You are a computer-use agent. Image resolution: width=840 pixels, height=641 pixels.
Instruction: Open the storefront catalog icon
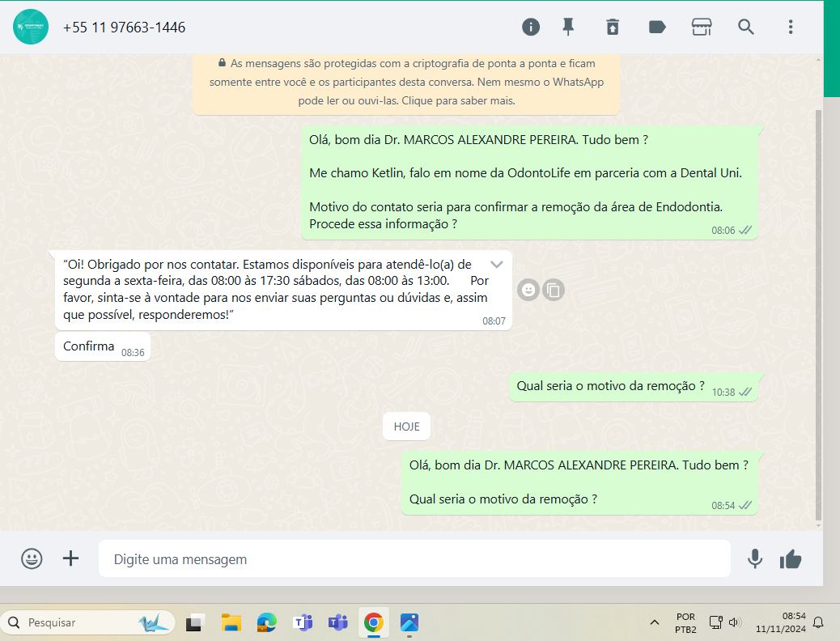702,27
